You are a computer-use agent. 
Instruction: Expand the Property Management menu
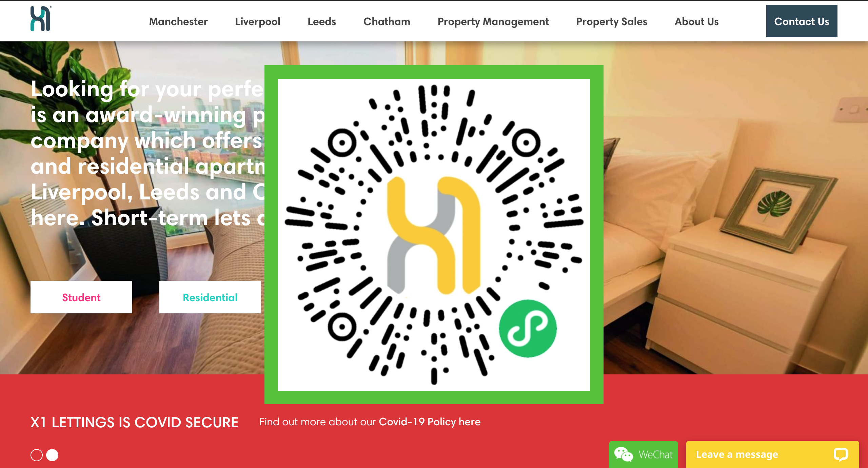coord(493,22)
